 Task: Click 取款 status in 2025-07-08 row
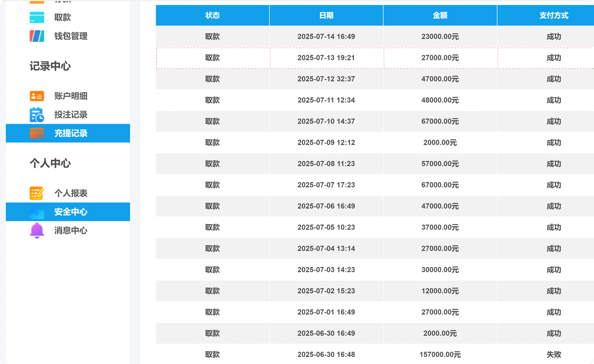click(212, 164)
